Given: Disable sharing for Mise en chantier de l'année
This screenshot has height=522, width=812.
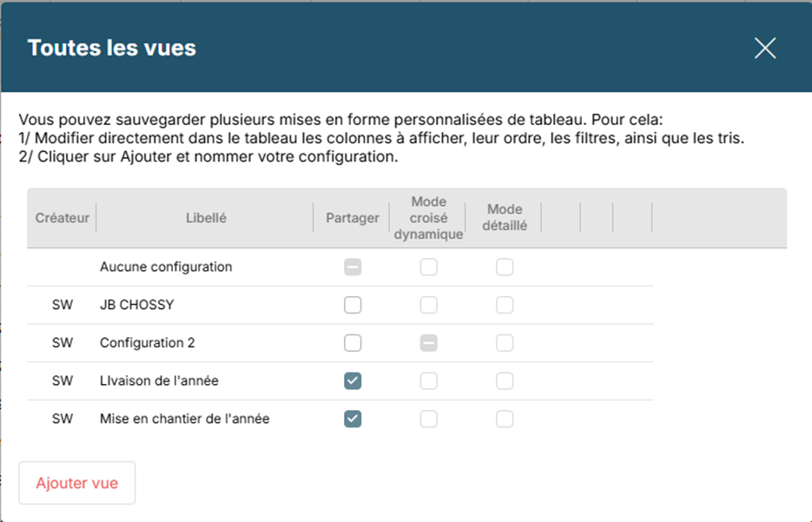Looking at the screenshot, I should 353,419.
